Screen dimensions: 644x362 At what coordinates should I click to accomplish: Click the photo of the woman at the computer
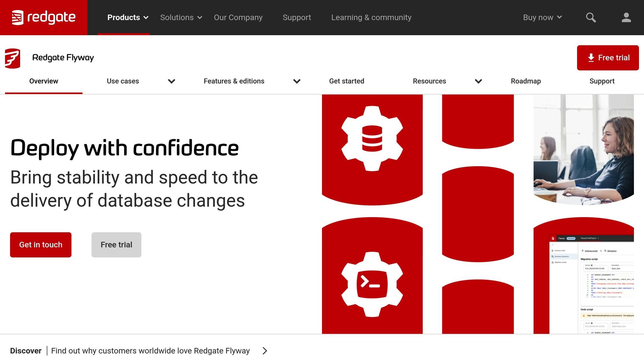coord(584,150)
